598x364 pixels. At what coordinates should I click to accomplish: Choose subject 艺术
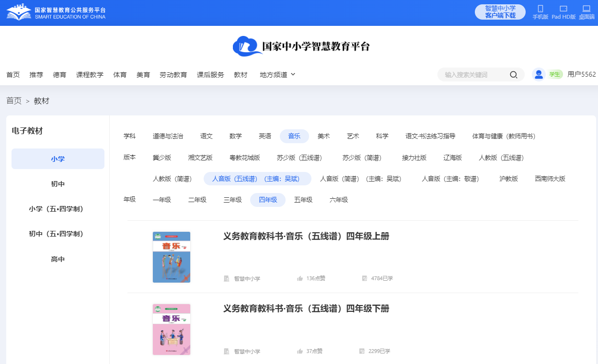(x=353, y=136)
